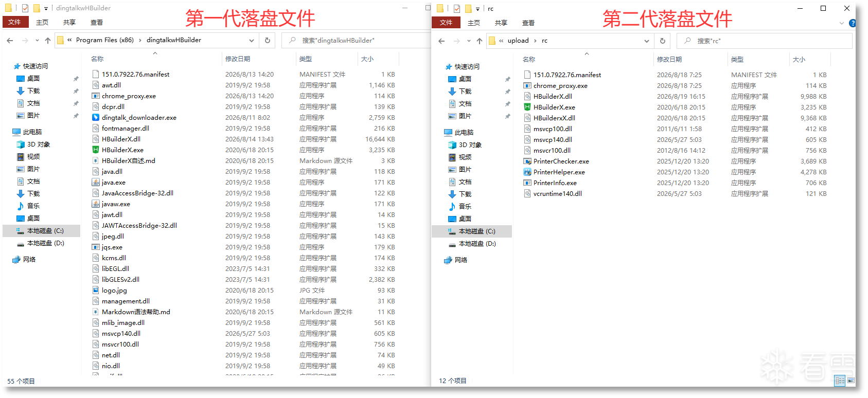Viewport: 868px width, 398px height.
Task: Expand address history dropdown in dingtalkwHBuilder window
Action: [252, 40]
